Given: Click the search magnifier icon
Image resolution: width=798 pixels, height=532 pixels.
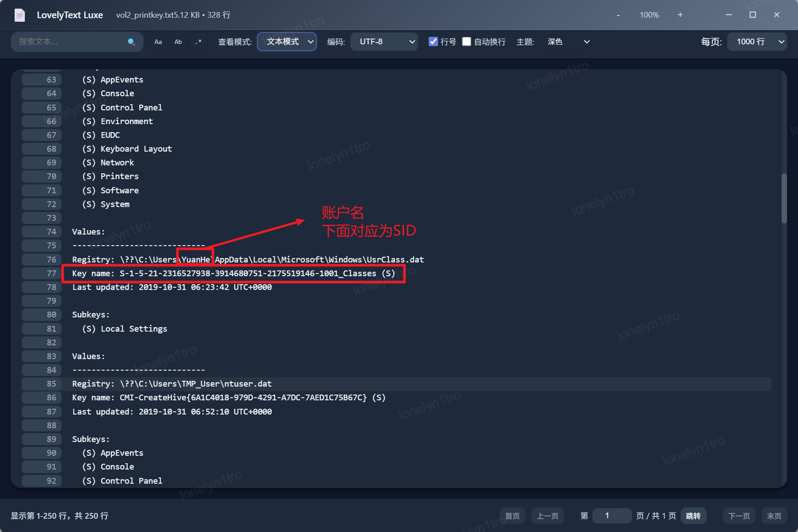Looking at the screenshot, I should (131, 42).
